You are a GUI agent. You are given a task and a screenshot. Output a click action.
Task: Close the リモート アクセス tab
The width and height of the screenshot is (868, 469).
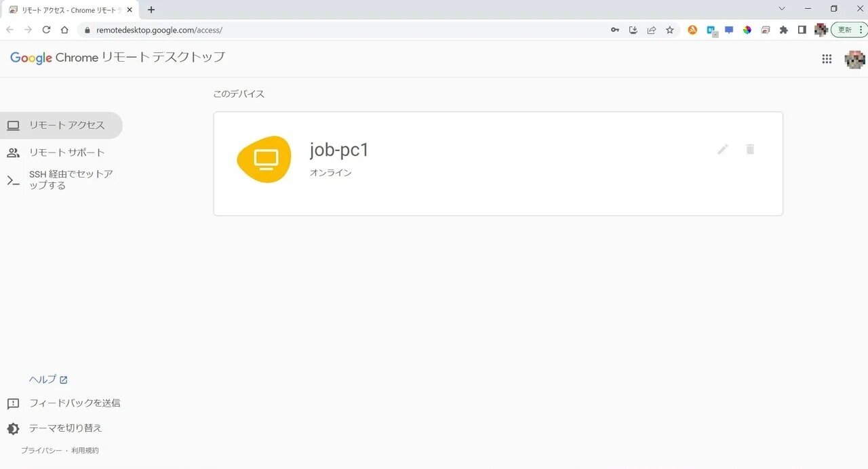(x=130, y=10)
